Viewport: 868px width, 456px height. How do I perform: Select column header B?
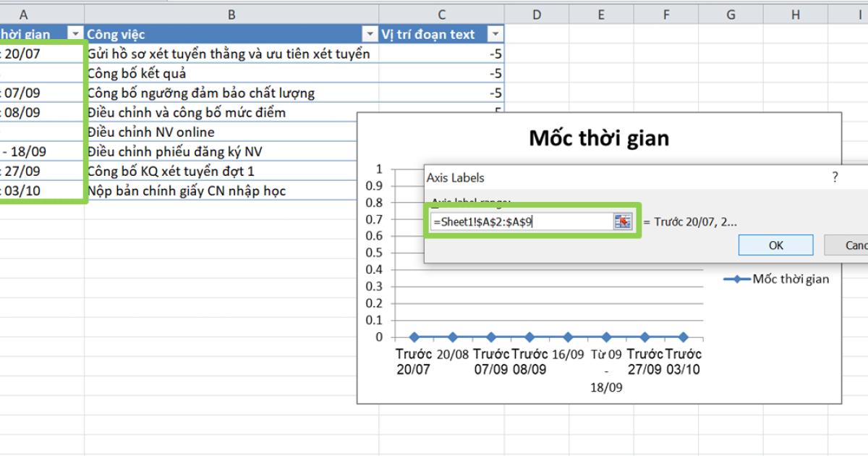pyautogui.click(x=231, y=13)
